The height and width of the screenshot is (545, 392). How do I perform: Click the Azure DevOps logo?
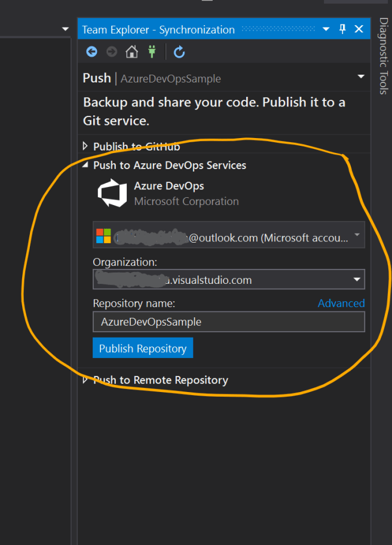(112, 194)
